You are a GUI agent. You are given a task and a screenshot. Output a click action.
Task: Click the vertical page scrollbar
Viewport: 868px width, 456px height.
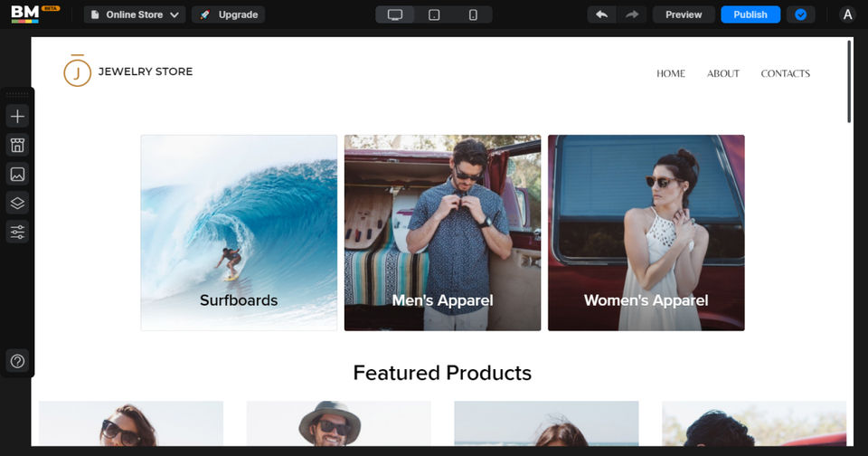point(849,81)
